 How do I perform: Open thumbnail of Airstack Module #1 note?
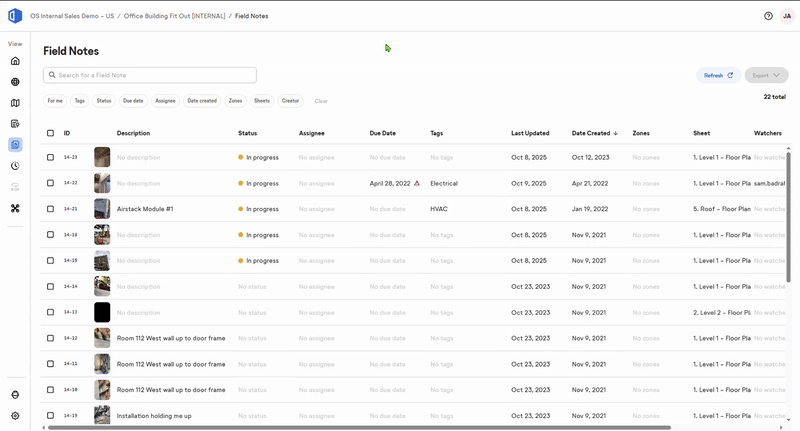[102, 209]
